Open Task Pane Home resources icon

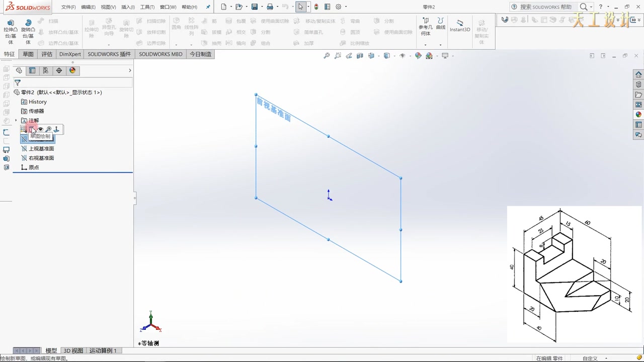638,74
